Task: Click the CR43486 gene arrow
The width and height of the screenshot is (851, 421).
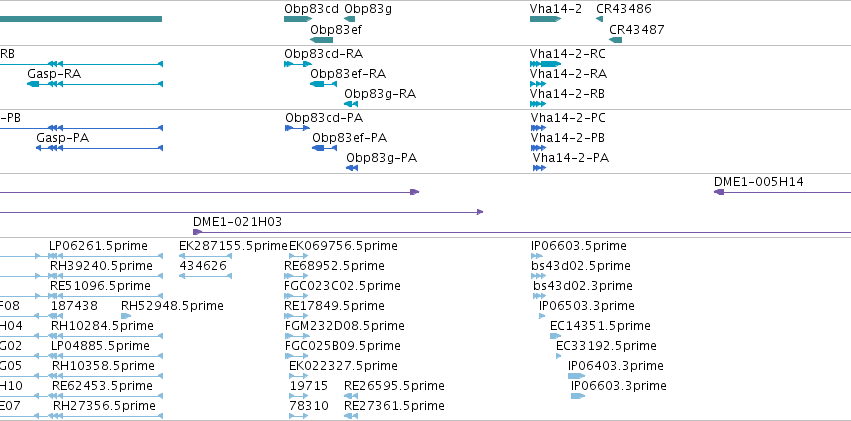Action: point(599,19)
